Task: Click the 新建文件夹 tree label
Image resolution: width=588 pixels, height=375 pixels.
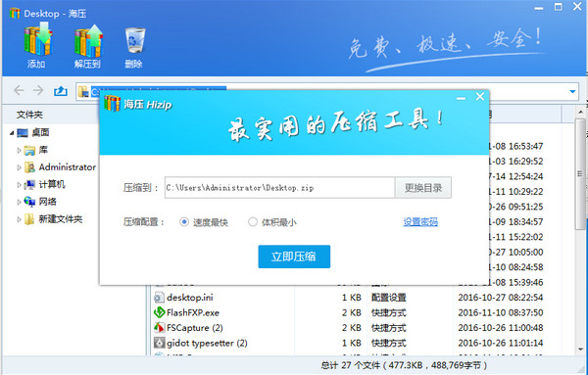Action: coord(61,219)
